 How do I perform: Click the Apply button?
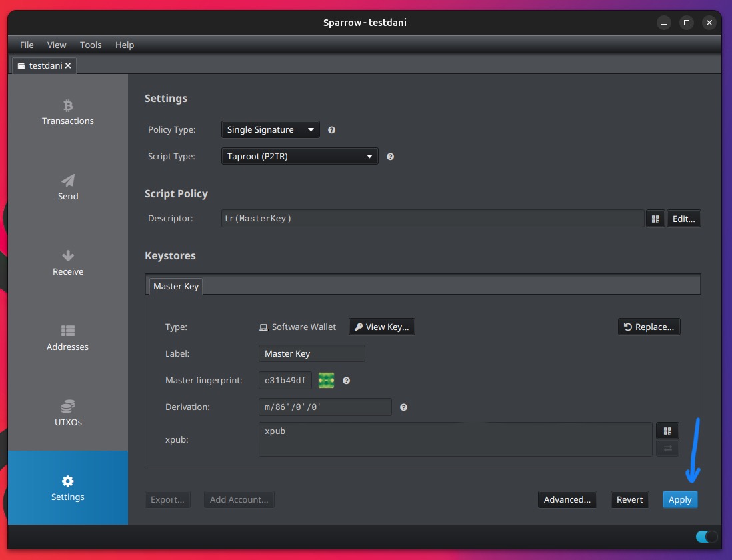coord(679,499)
